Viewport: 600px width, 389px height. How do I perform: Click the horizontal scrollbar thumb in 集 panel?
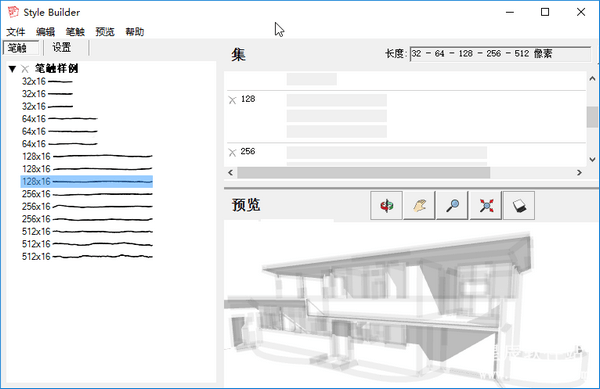pyautogui.click(x=364, y=173)
